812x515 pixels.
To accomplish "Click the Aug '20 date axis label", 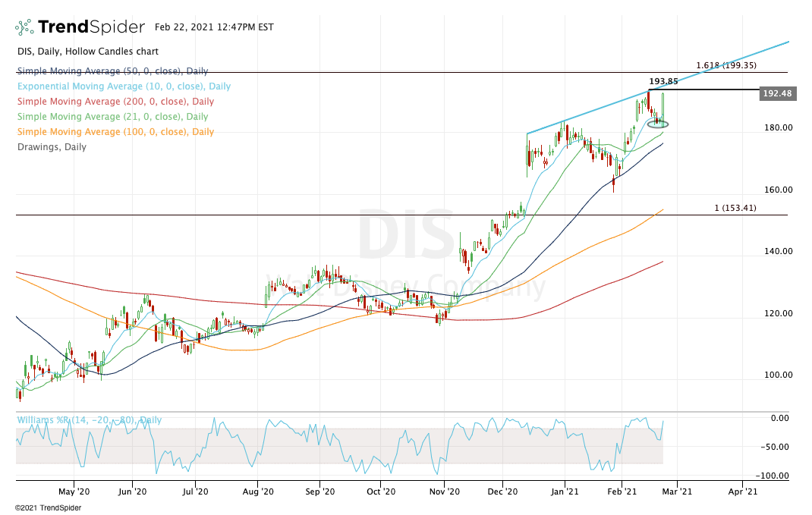I will coord(257,491).
